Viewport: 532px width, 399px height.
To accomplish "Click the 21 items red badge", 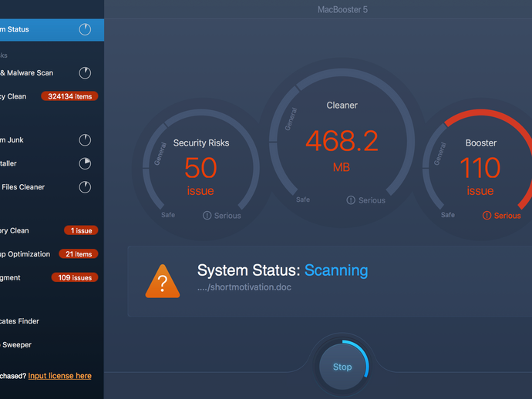I will tap(79, 254).
